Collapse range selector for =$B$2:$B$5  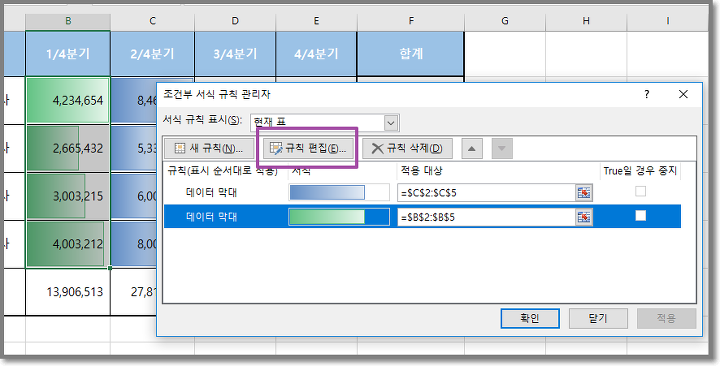584,217
